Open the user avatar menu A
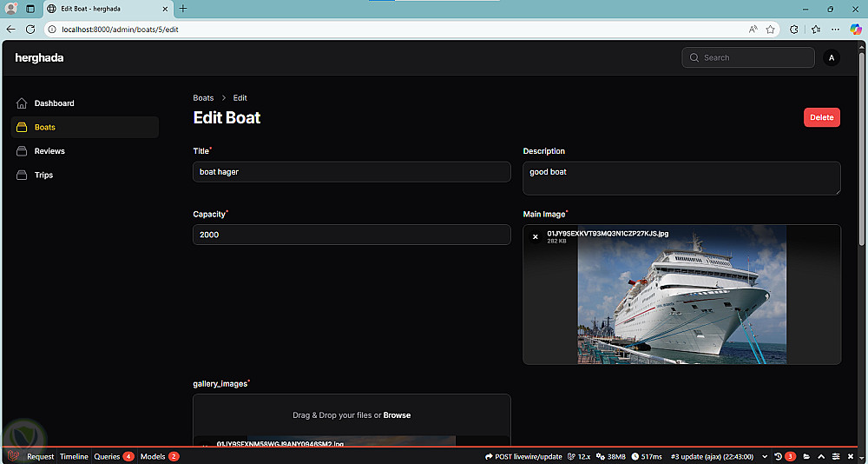 pyautogui.click(x=832, y=57)
